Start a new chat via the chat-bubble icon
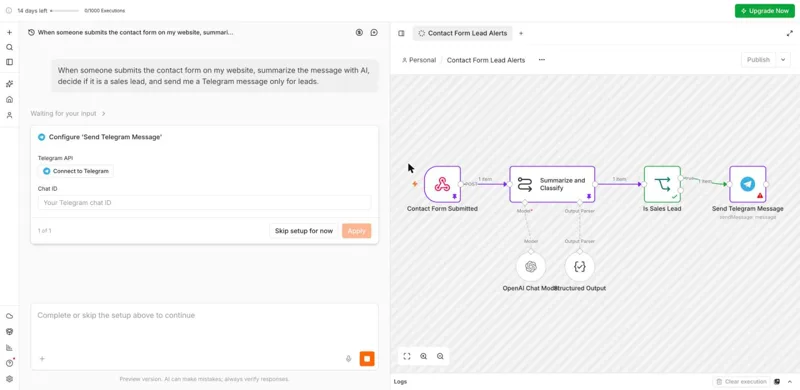Image resolution: width=800 pixels, height=390 pixels. click(374, 32)
